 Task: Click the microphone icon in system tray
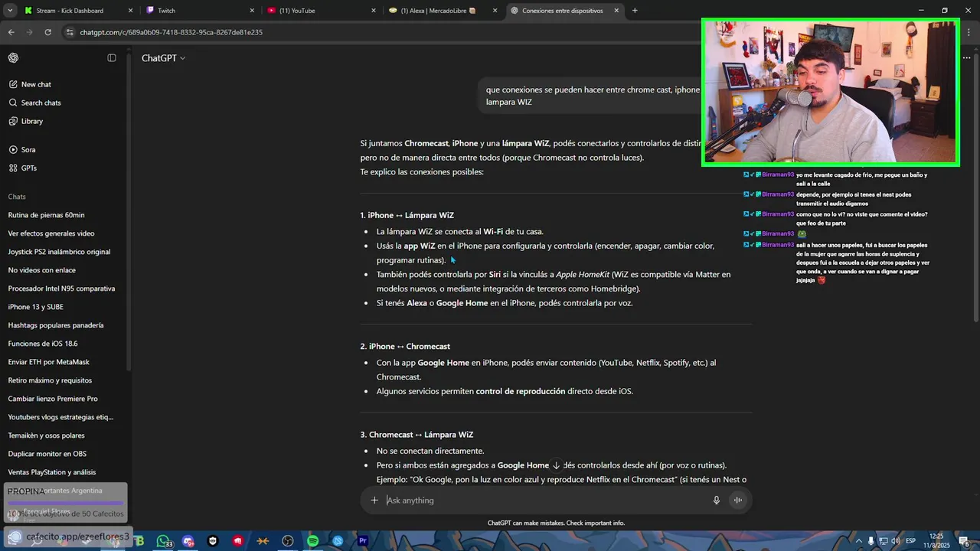click(871, 541)
